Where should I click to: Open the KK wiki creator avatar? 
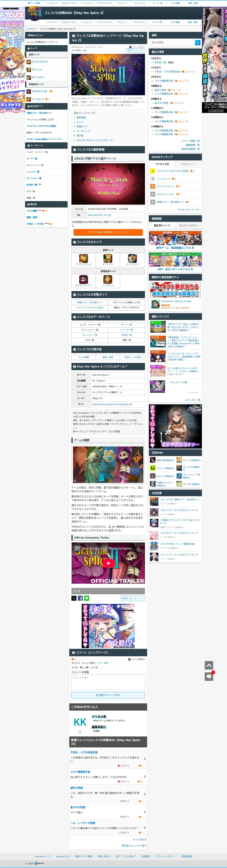80,722
